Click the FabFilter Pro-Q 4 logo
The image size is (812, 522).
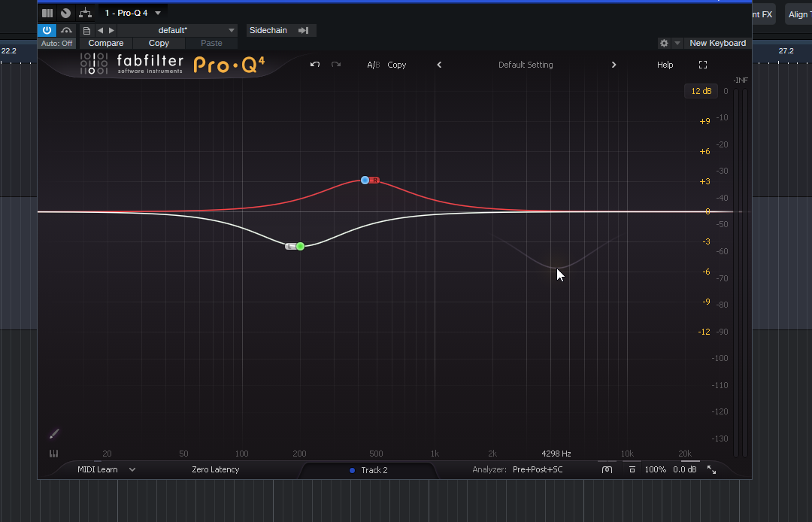172,64
